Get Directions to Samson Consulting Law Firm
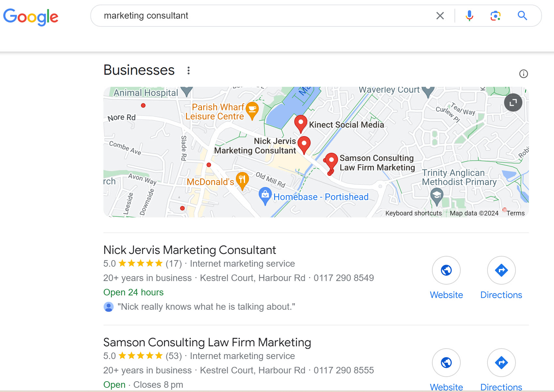This screenshot has width=554, height=392. [501, 363]
